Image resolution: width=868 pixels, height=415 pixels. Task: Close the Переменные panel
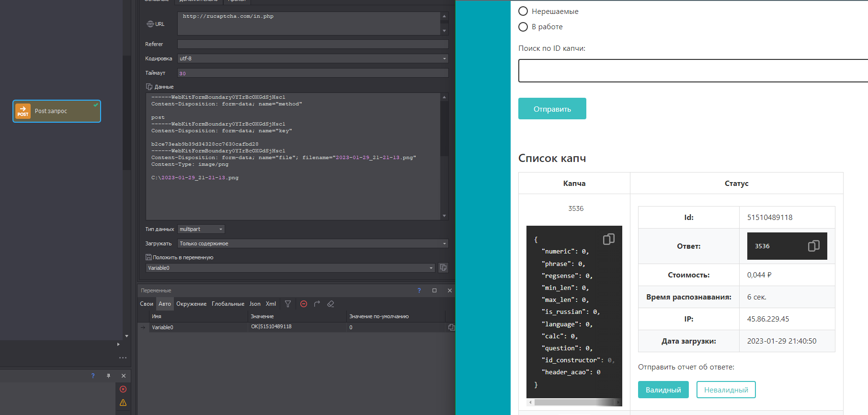450,290
